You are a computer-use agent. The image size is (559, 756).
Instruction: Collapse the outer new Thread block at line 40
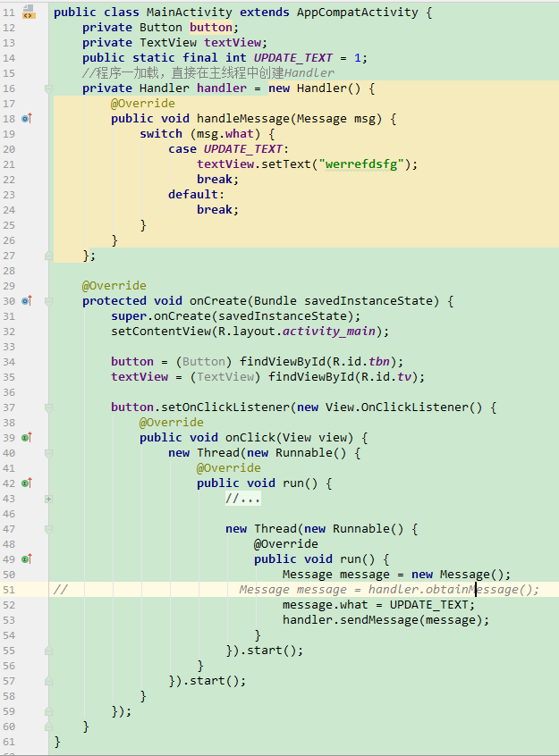(48, 453)
